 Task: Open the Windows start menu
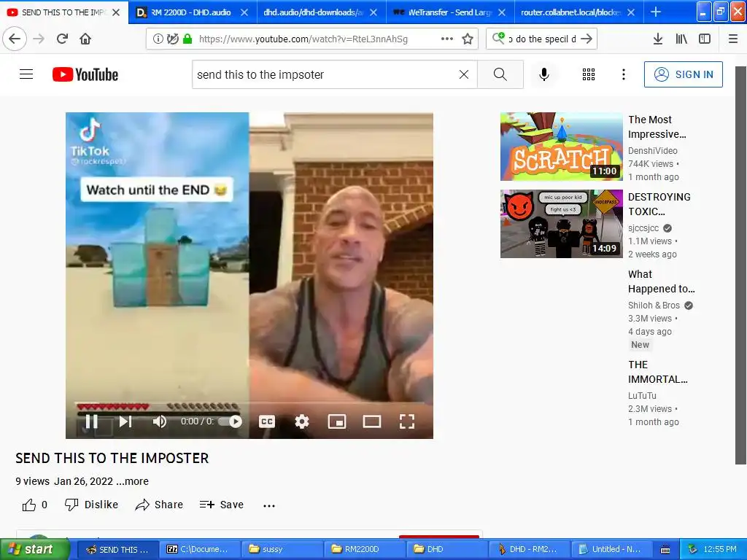[35, 549]
